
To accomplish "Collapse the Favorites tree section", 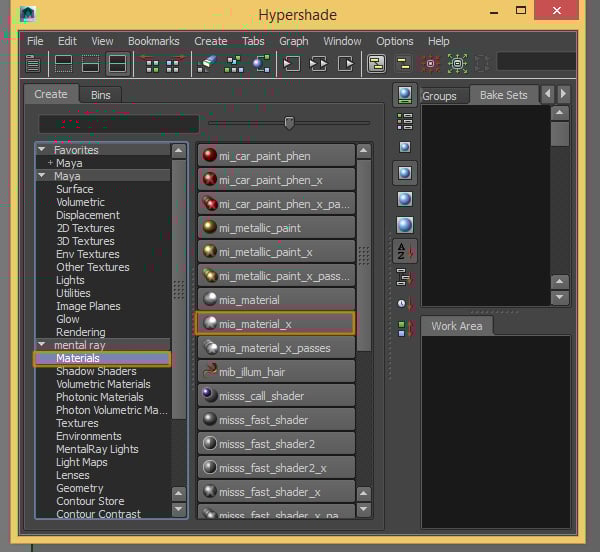I will 42,150.
